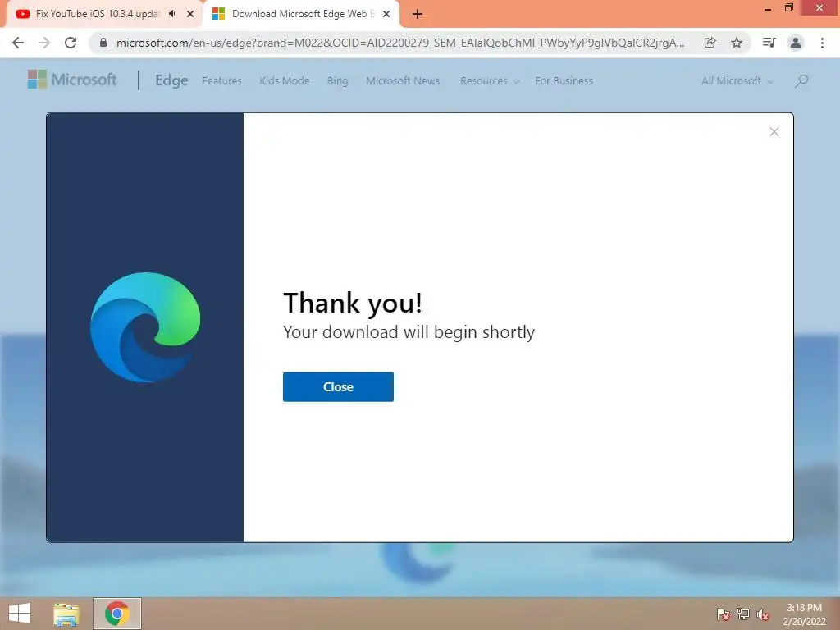
Task: Switch to the Fix YouTube iOS 10.3.4 tab
Action: (98, 14)
